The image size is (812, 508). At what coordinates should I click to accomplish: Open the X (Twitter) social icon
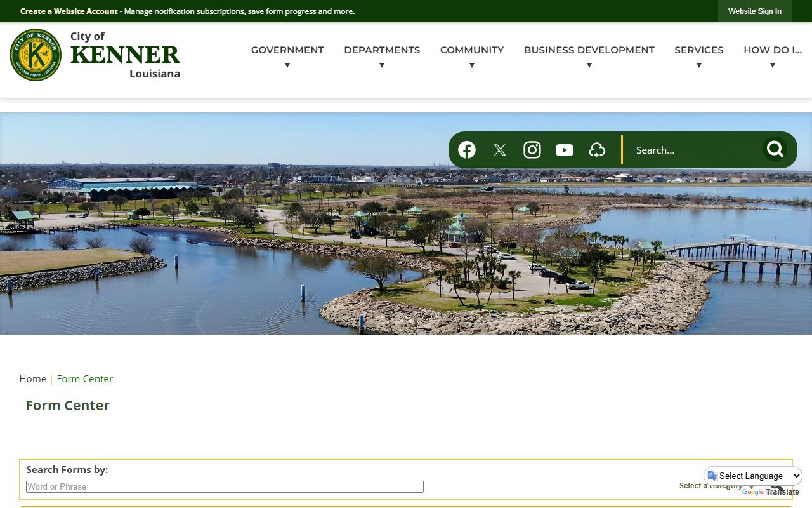point(500,150)
